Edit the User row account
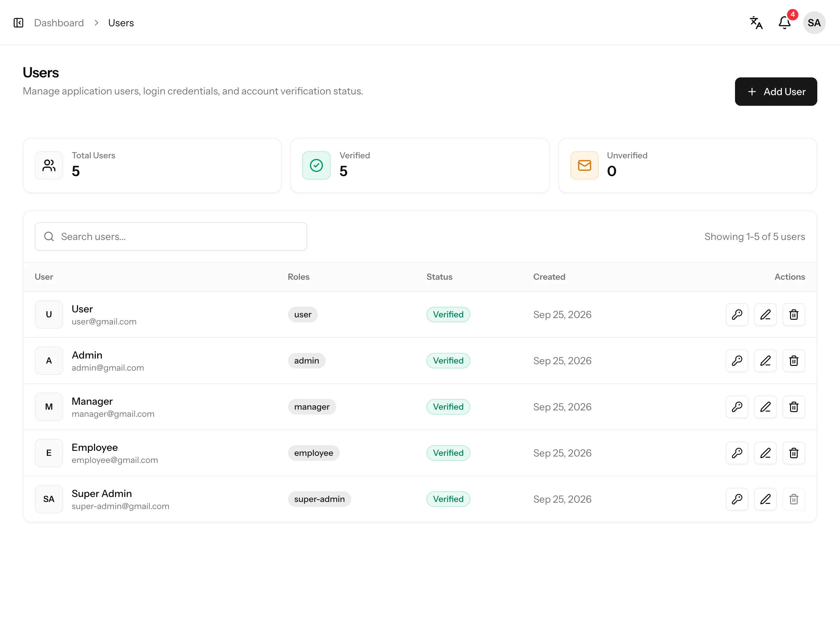The height and width of the screenshot is (639, 840). pos(765,315)
